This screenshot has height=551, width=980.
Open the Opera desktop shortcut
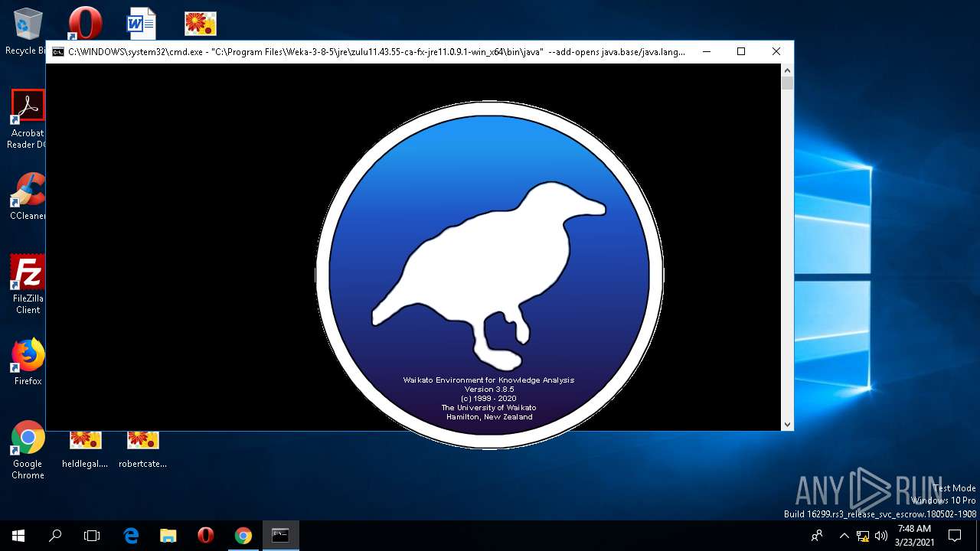click(85, 23)
